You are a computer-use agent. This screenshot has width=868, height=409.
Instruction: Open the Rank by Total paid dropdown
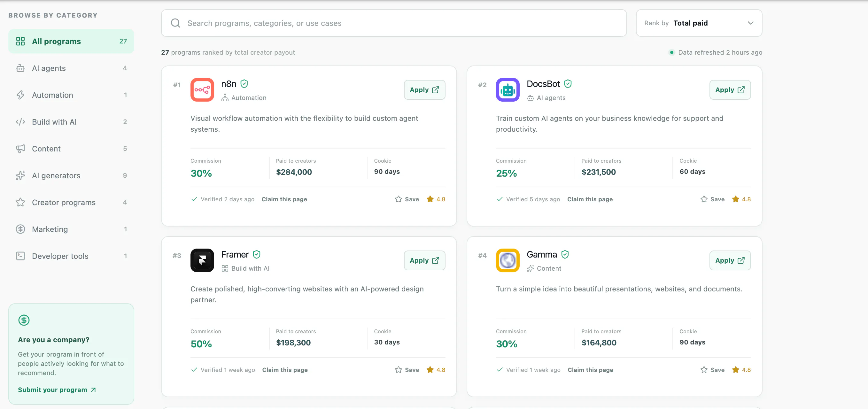click(x=699, y=23)
